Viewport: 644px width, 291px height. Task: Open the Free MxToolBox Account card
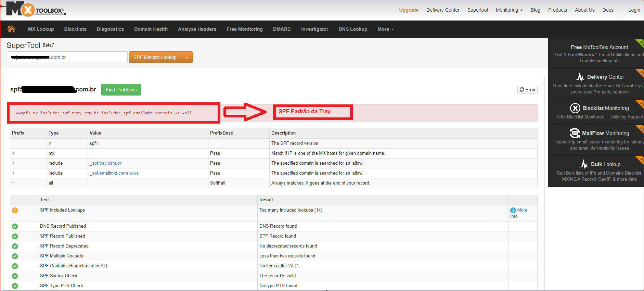point(596,53)
